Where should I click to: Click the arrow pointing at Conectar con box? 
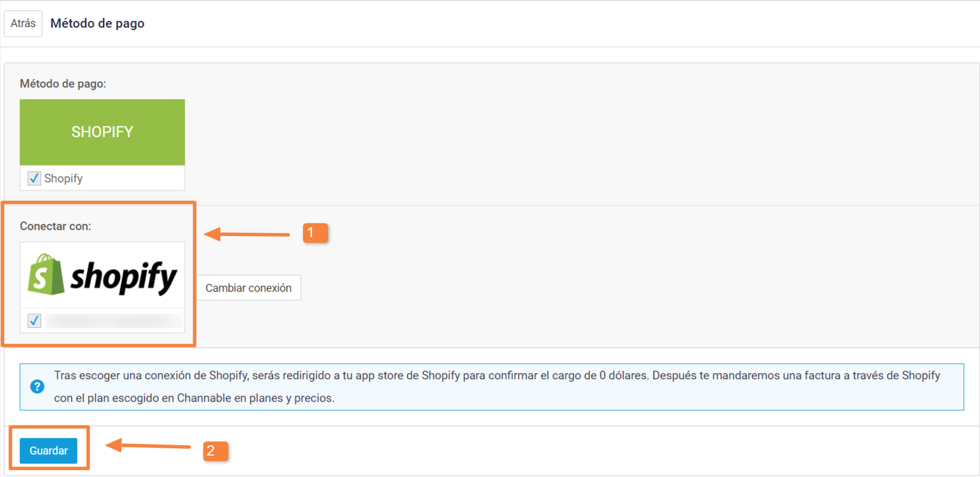pos(247,234)
